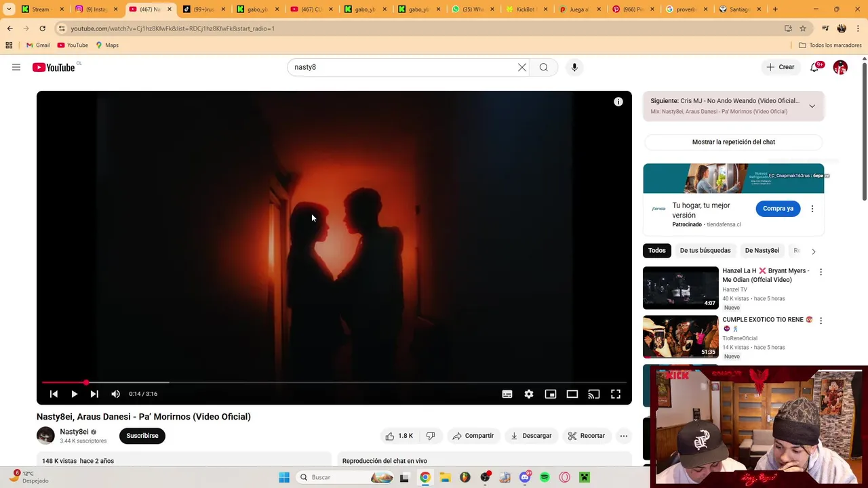Open the YouTube hamburger guide menu
The height and width of the screenshot is (488, 868).
click(x=16, y=67)
